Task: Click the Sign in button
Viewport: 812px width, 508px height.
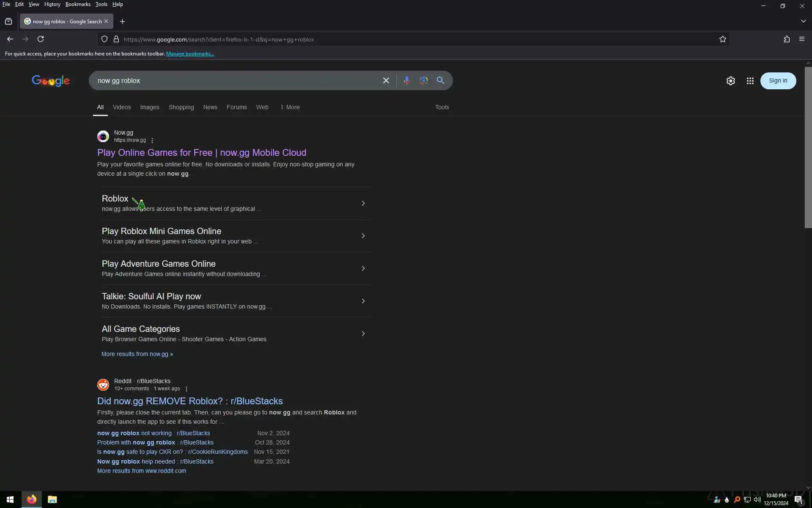Action: [778, 81]
